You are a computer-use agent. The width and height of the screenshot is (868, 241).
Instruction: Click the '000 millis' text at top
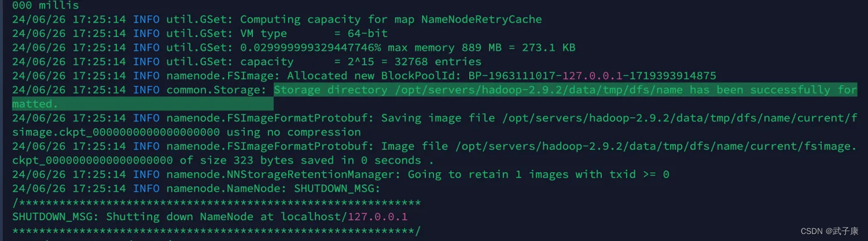click(x=46, y=5)
